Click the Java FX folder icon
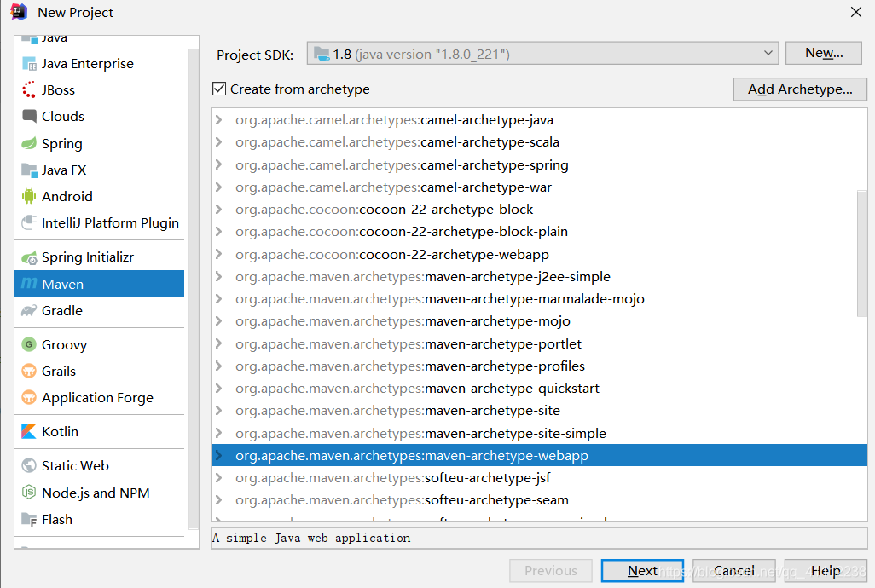Screen dimensions: 875x588 [x=29, y=170]
